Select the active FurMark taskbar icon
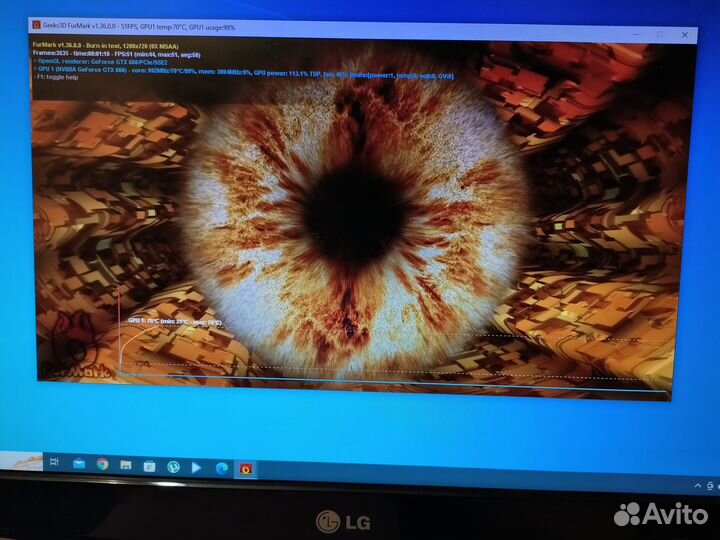Image resolution: width=720 pixels, height=540 pixels. tap(245, 468)
